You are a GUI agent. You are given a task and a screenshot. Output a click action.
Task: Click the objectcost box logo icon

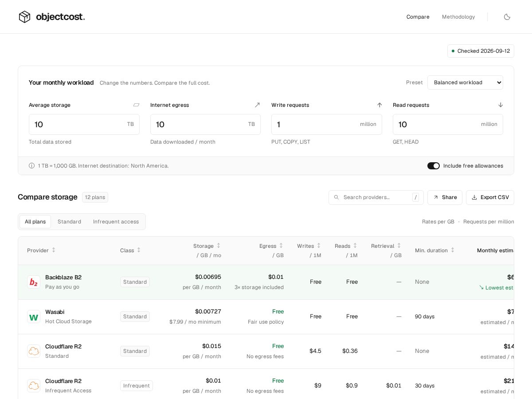(x=24, y=17)
